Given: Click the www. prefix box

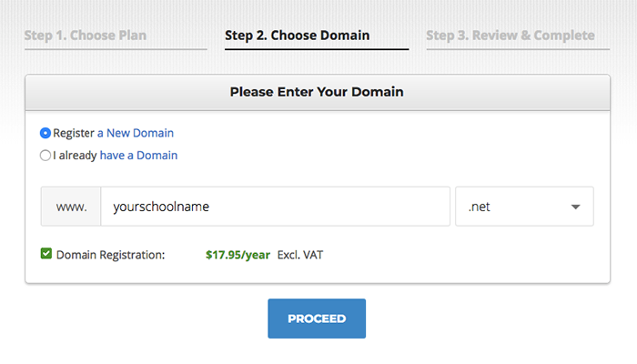Looking at the screenshot, I should [x=71, y=207].
